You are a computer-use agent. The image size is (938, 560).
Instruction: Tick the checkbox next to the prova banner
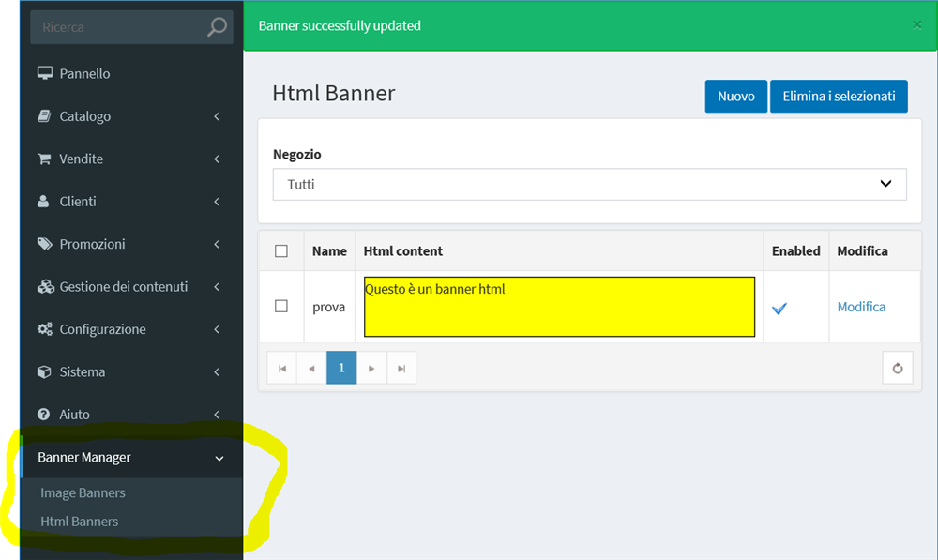tap(280, 307)
